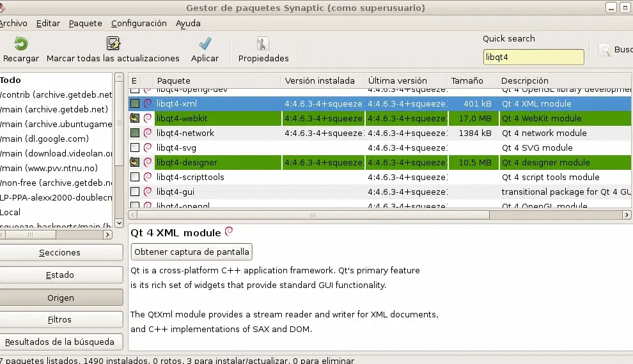633x364 pixels.
Task: Select /main (archive.ubuntugames) origin
Action: [56, 124]
